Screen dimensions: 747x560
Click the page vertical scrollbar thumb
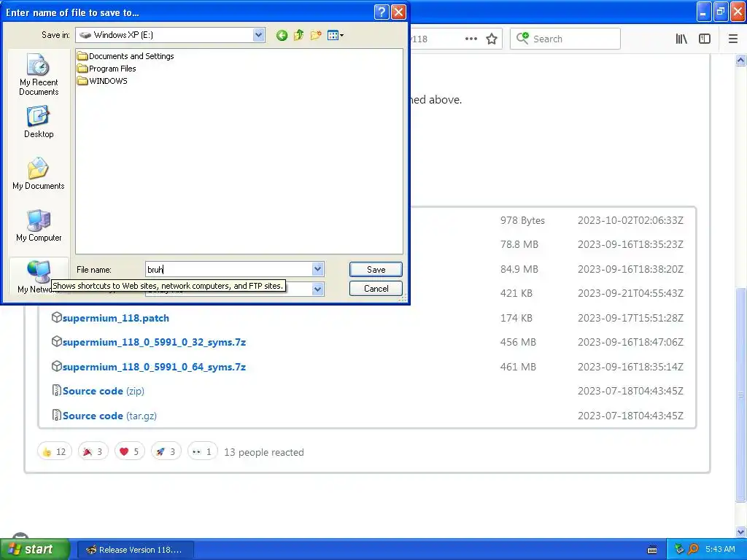[741, 394]
